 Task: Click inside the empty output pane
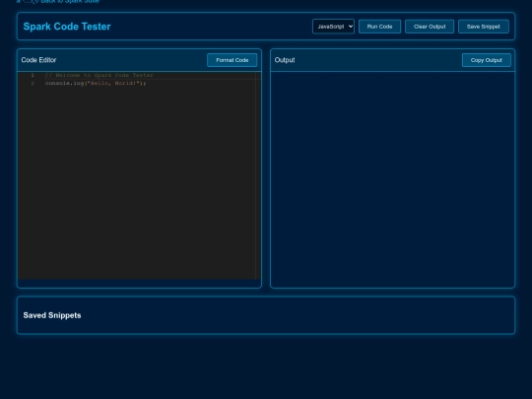tap(392, 179)
